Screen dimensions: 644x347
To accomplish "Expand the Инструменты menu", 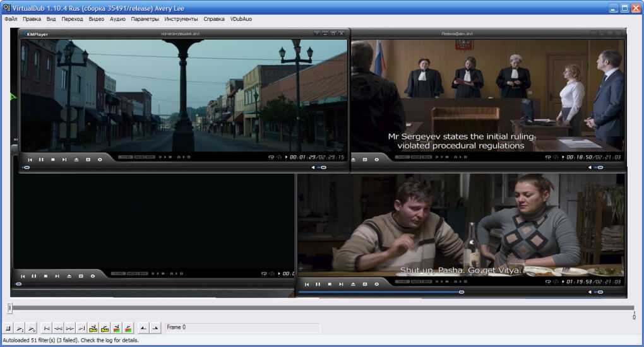I will point(182,19).
